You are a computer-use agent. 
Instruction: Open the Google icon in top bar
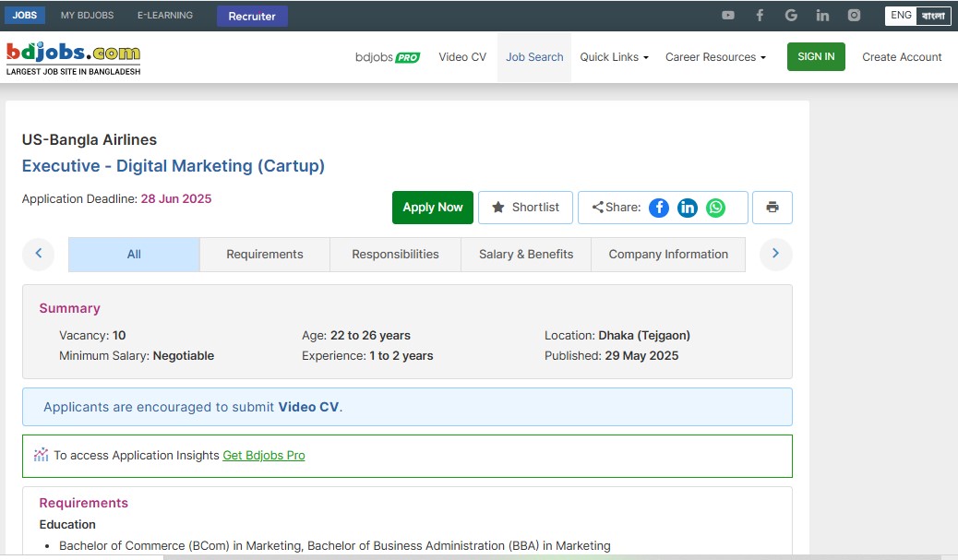pos(791,16)
